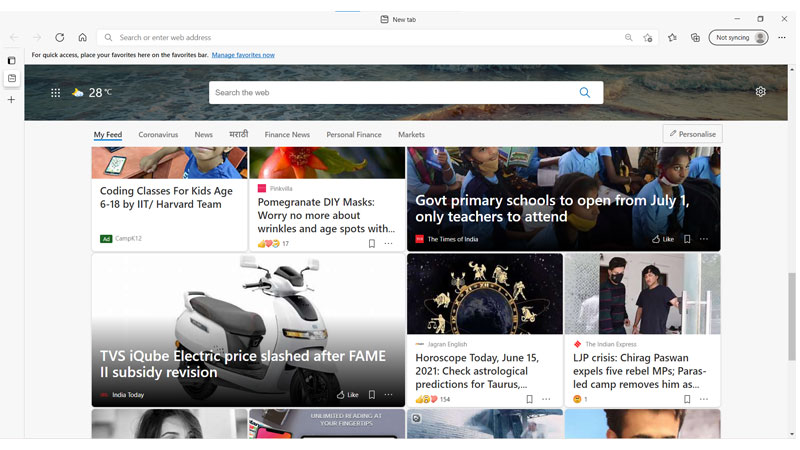Viewport: 800px width, 450px height.
Task: Select the New tab icon in sidebar
Action: tap(12, 78)
